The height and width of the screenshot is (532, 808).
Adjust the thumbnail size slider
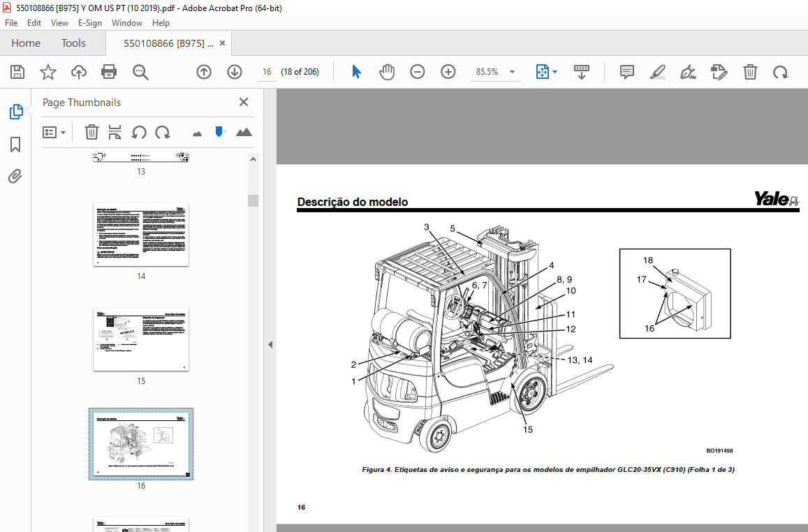[219, 132]
